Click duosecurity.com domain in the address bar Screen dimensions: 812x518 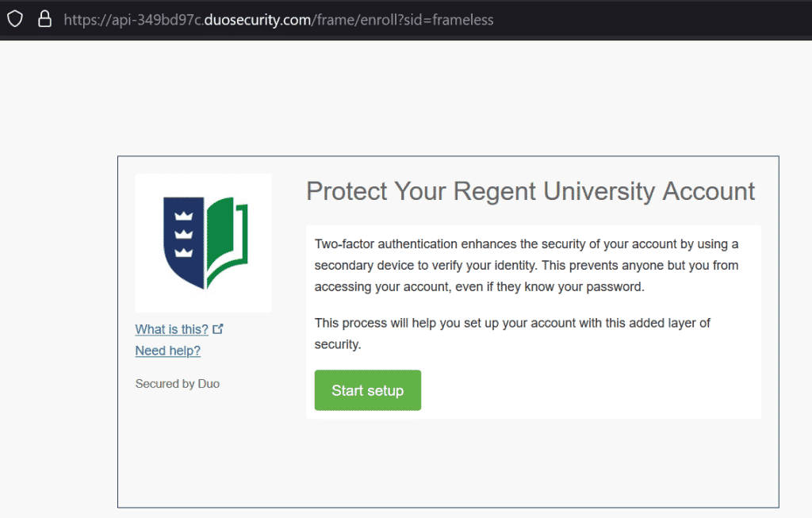[257, 19]
